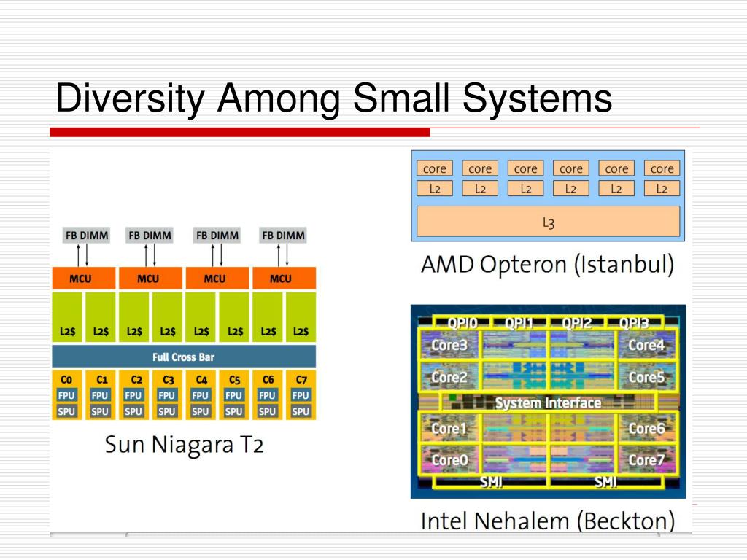Screen dimensions: 747x560
Task: Click the QPI0 label
Action: pos(462,323)
